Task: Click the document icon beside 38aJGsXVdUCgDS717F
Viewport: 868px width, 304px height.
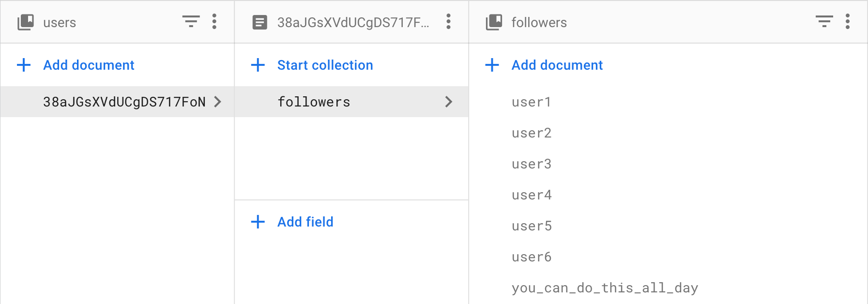Action: click(259, 22)
